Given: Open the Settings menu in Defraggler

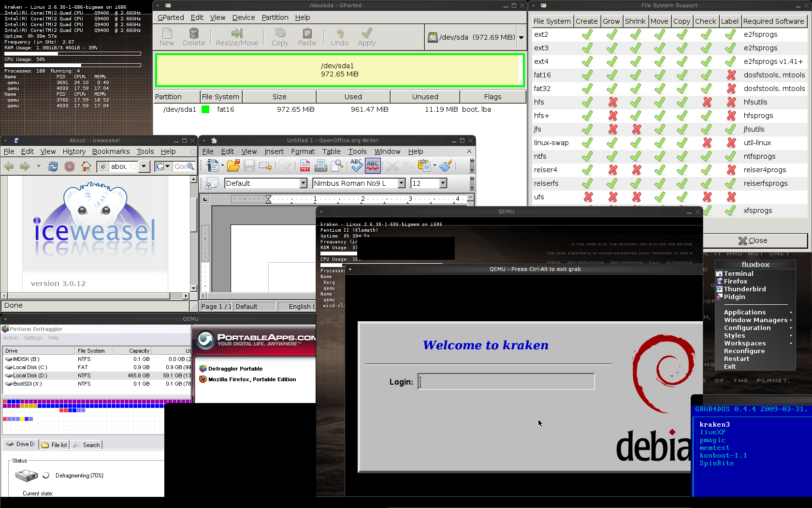Looking at the screenshot, I should pyautogui.click(x=33, y=338).
